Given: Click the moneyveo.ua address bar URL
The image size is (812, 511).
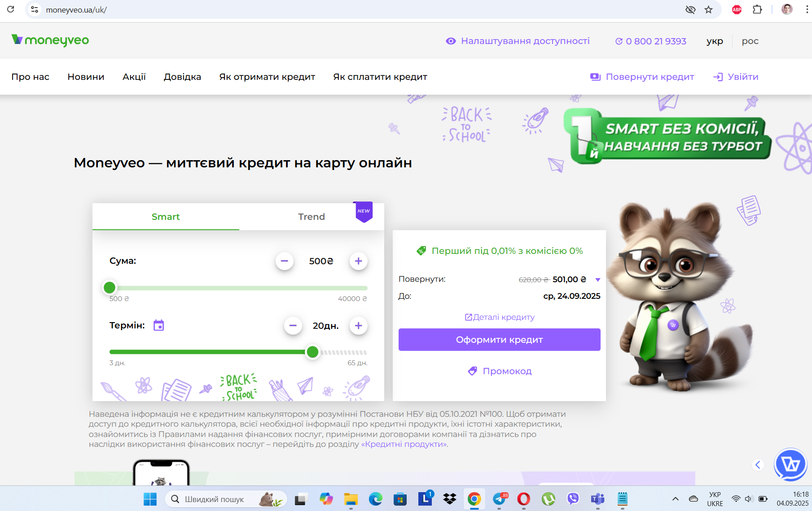Looking at the screenshot, I should [76, 10].
